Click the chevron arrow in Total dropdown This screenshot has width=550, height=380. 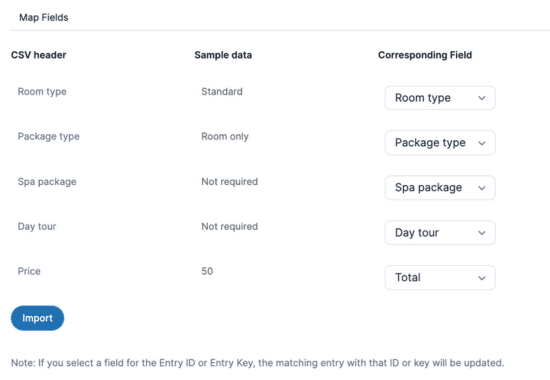click(x=482, y=278)
